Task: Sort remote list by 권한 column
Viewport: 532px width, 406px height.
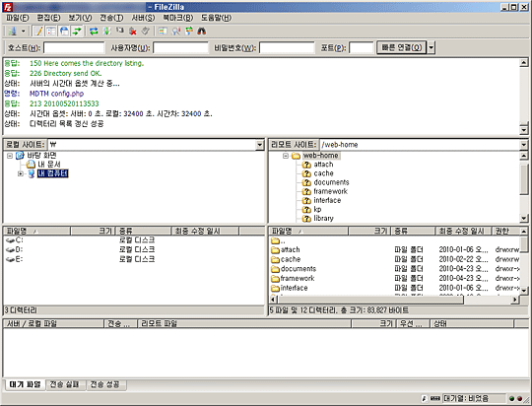Action: click(505, 232)
